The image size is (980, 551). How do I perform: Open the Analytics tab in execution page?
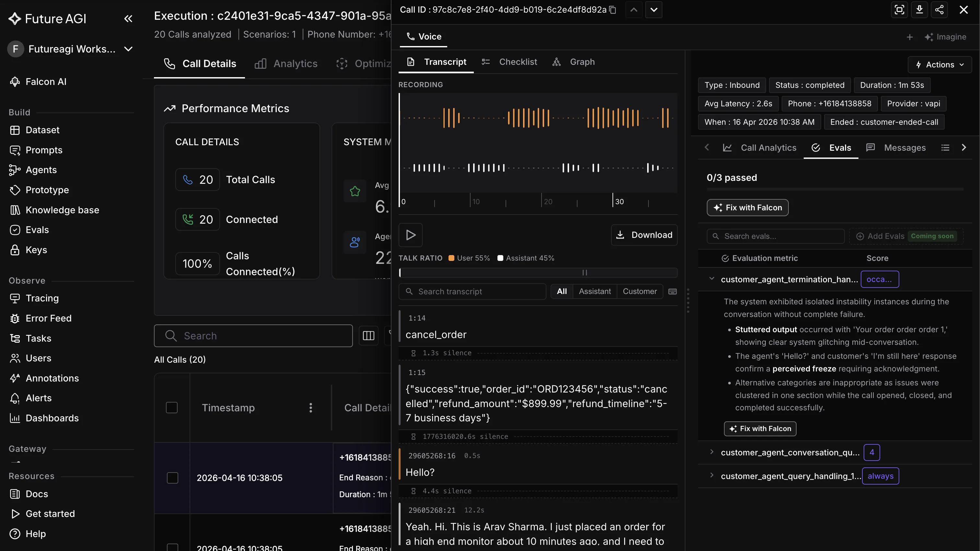click(x=286, y=64)
